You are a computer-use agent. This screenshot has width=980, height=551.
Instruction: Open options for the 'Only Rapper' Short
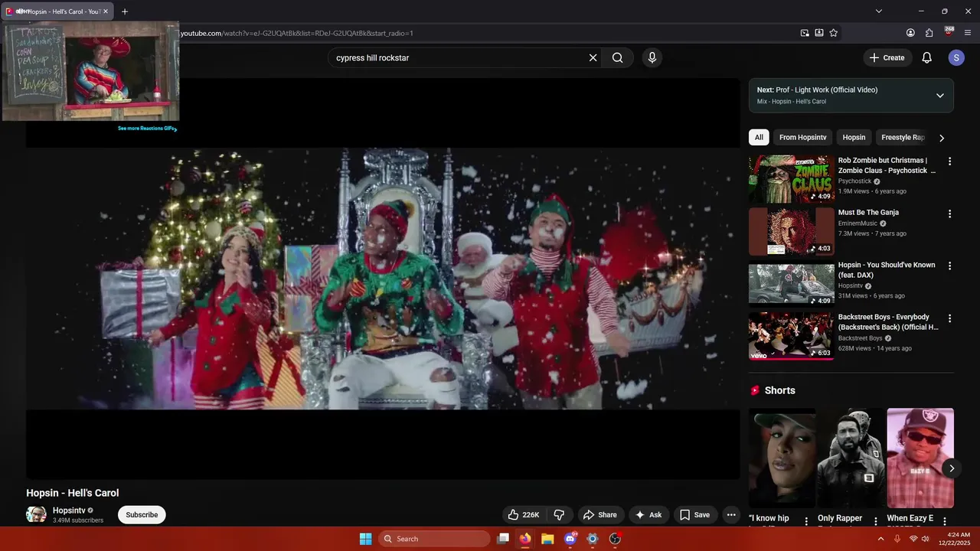pos(876,521)
